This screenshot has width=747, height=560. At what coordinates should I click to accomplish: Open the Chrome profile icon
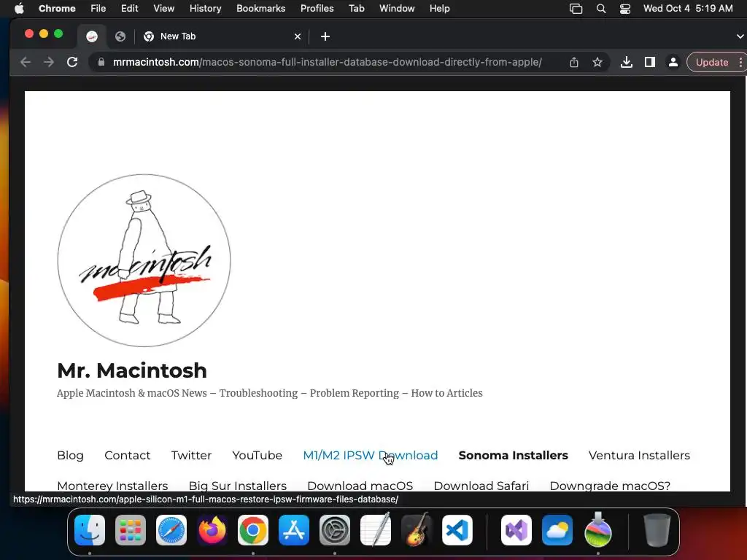pyautogui.click(x=673, y=62)
